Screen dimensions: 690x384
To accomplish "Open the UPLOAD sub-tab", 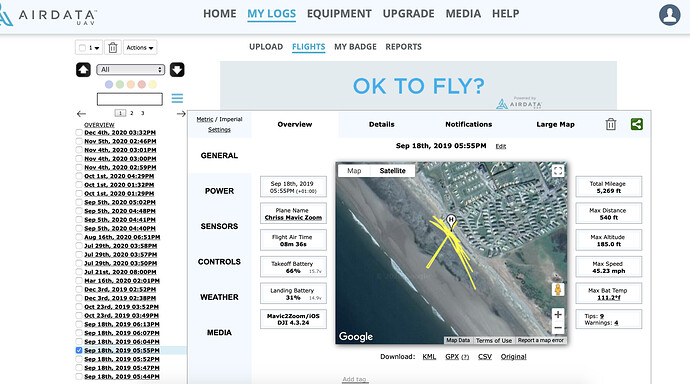I will (266, 47).
